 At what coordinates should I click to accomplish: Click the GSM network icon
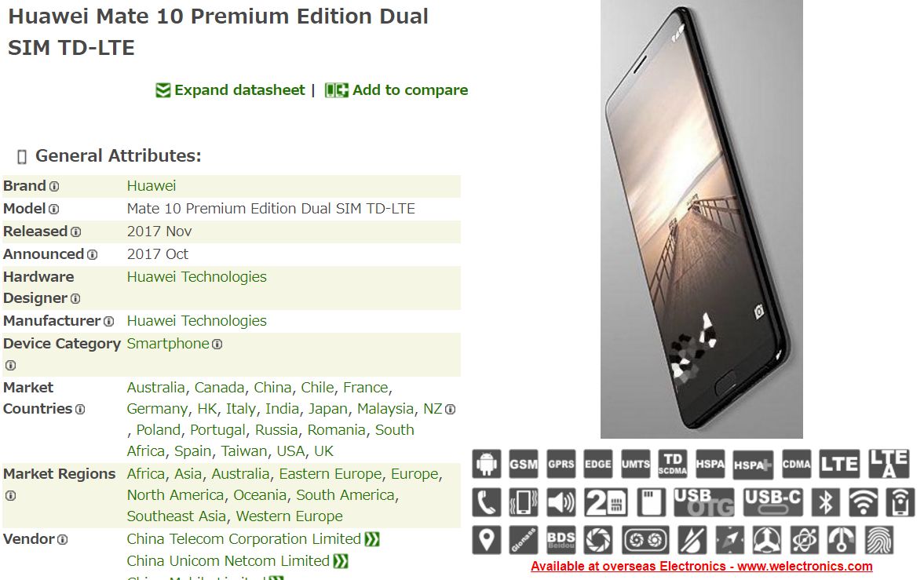(x=524, y=464)
